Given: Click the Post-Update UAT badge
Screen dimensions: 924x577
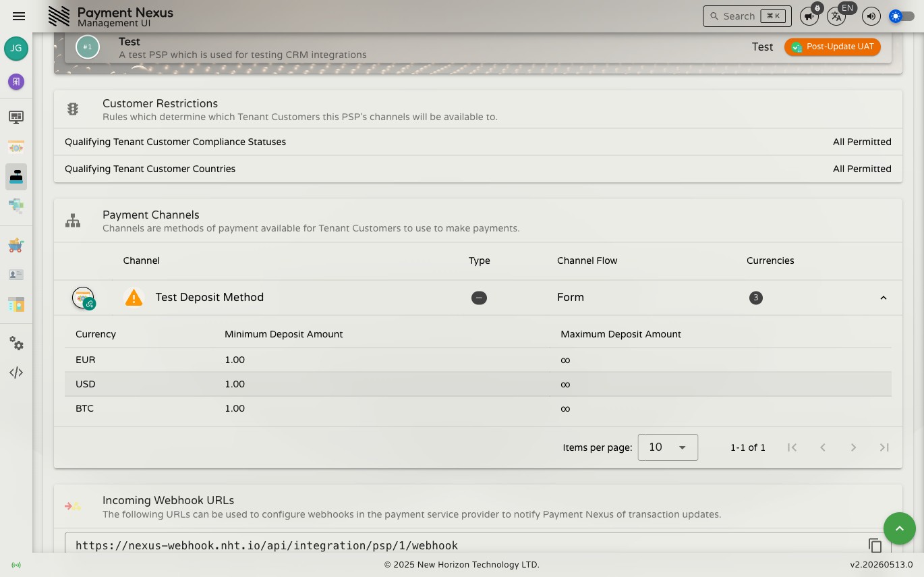Looking at the screenshot, I should tap(832, 47).
